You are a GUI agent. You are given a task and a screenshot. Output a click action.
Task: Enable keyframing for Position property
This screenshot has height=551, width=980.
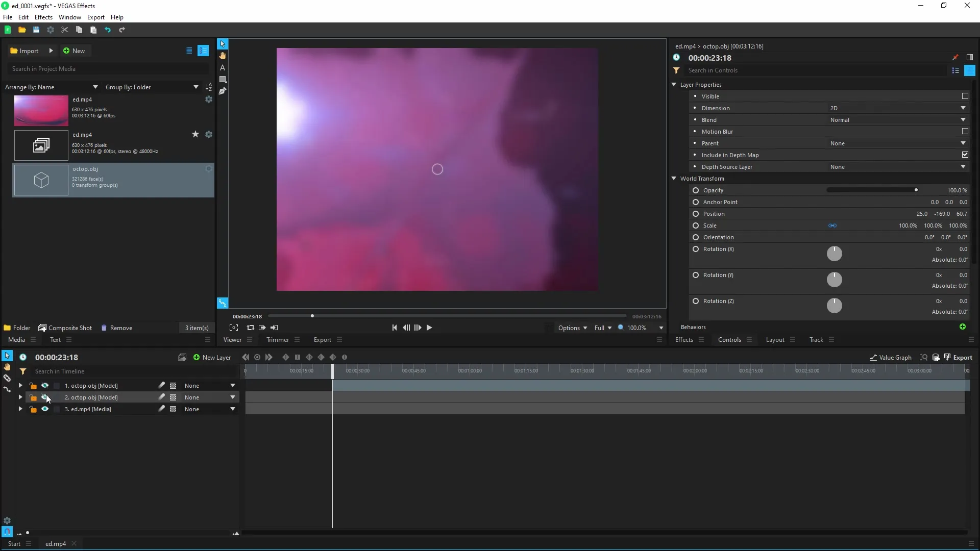(696, 214)
